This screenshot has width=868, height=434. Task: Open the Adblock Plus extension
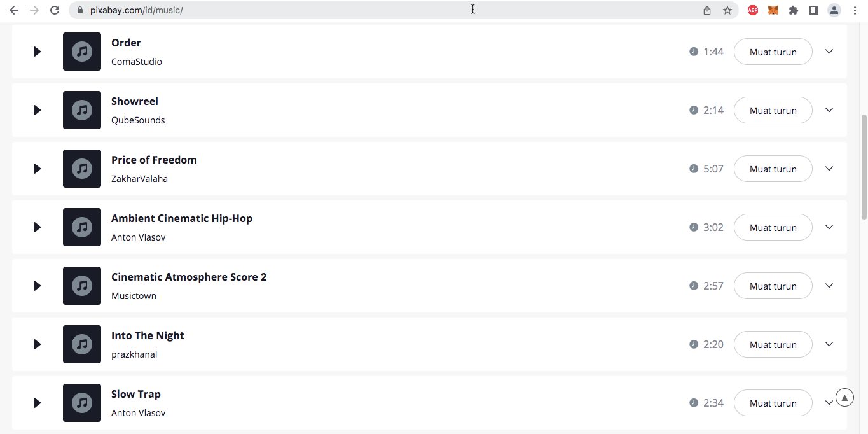[x=753, y=10]
